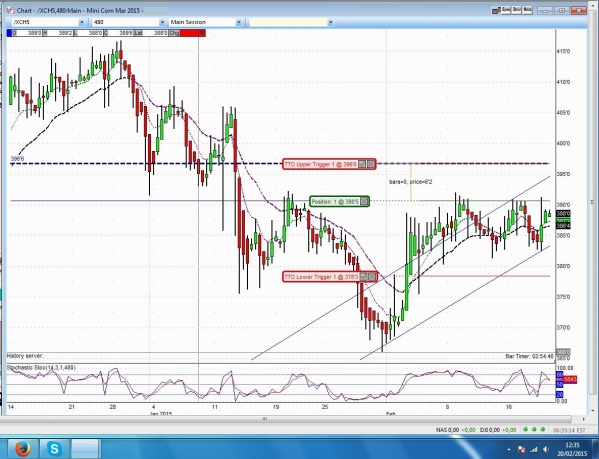Toggle the Mode button in the title bar
This screenshot has width=599, height=459.
tap(528, 10)
